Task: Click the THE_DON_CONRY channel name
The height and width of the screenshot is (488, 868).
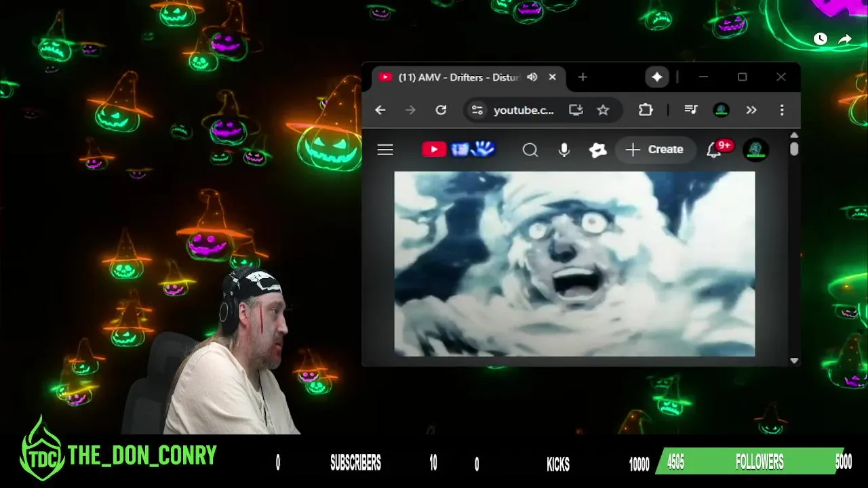Action: click(x=142, y=455)
